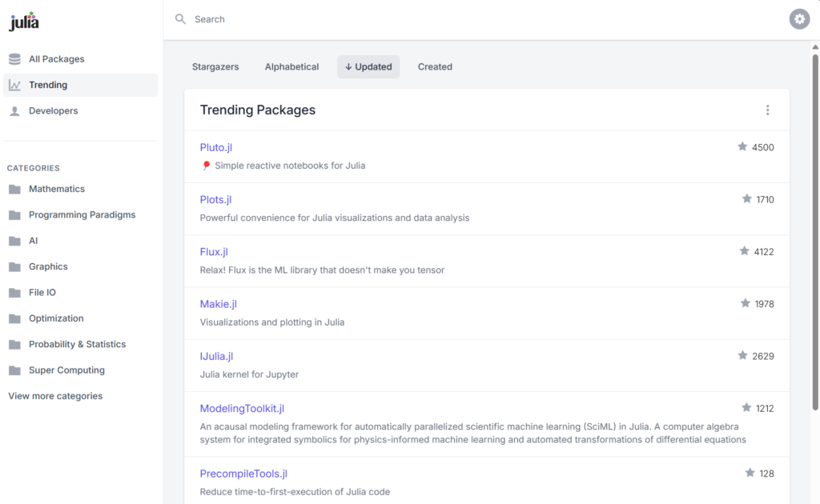This screenshot has height=504, width=820.
Task: Click the 4122 star count
Action: click(763, 252)
